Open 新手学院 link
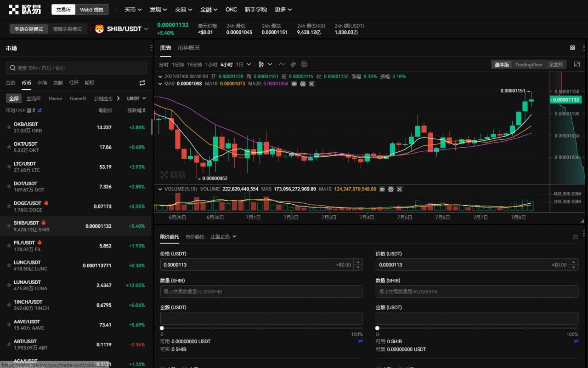The width and height of the screenshot is (588, 368). click(x=255, y=9)
